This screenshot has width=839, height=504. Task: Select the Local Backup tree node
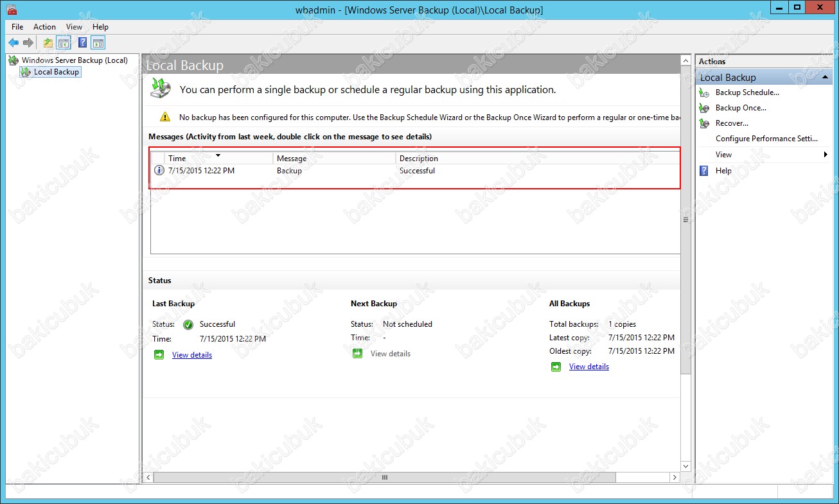(57, 72)
